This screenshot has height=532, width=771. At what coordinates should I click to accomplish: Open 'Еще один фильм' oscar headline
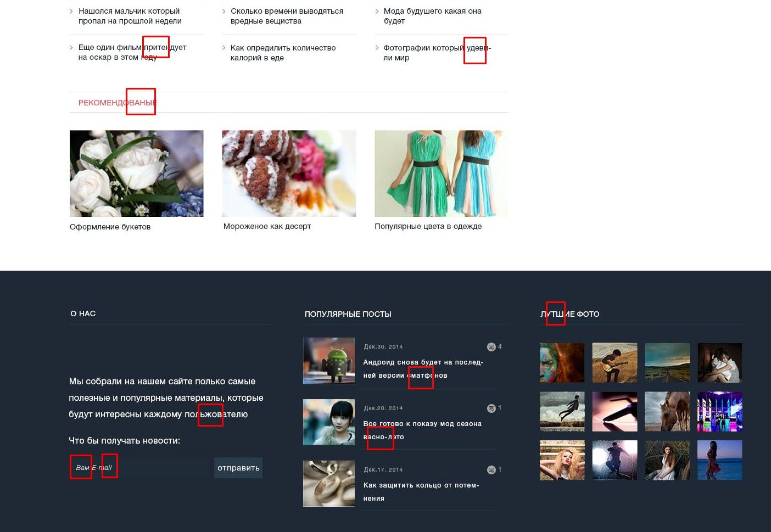point(132,52)
